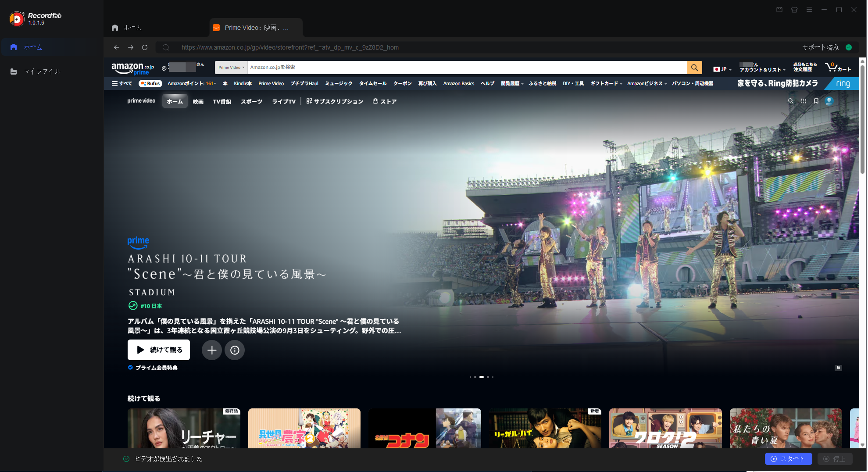The width and height of the screenshot is (868, 472).
Task: Open the 名探偵コナン thumbnail
Action: tap(425, 428)
